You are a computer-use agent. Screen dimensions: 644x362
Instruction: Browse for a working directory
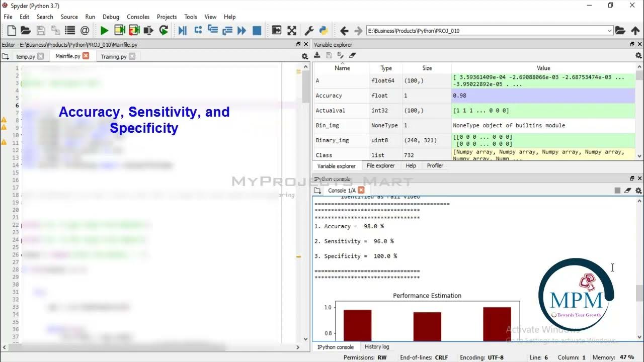tap(620, 31)
